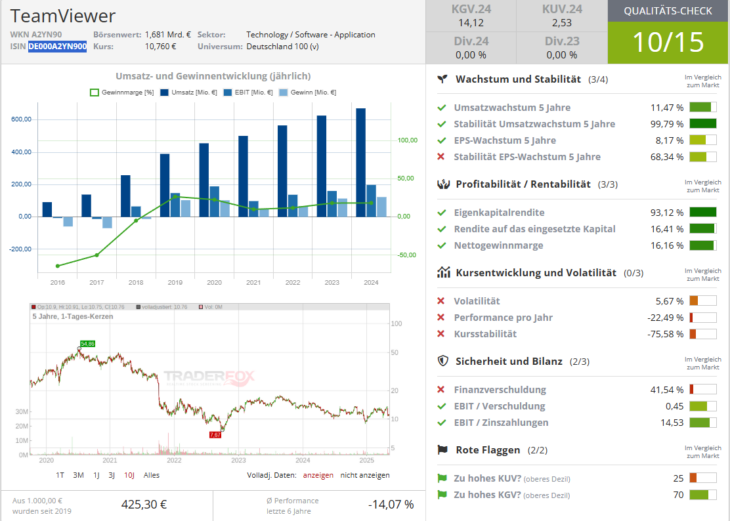Select the 3M chart timeframe
Screen dimensions: 730x521
tap(78, 475)
